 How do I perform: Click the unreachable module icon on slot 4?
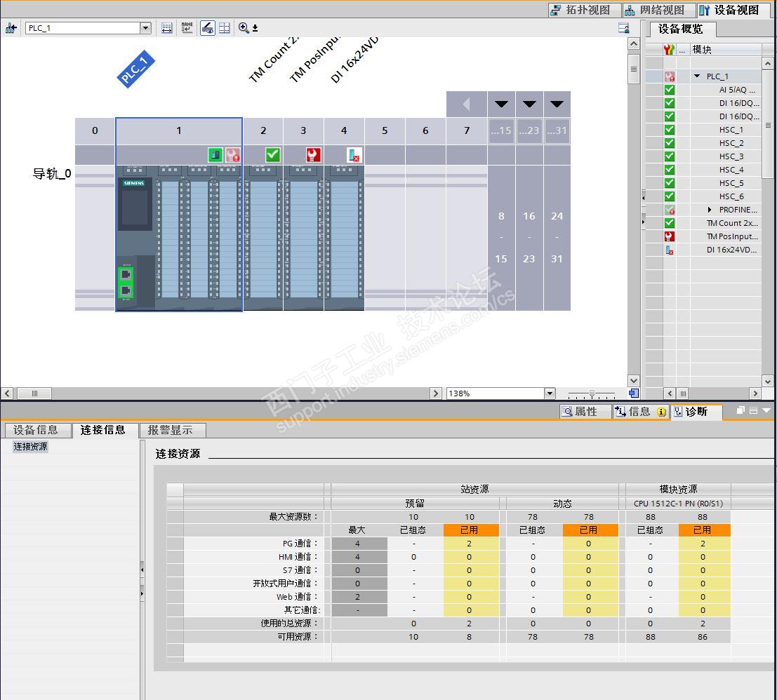354,156
